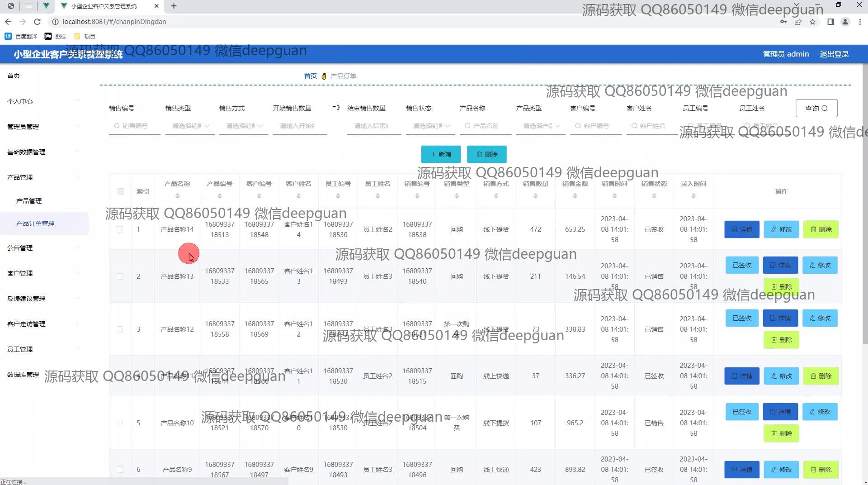Viewport: 868px width, 485px height.
Task: Open the browser side panel icon
Action: 830,22
